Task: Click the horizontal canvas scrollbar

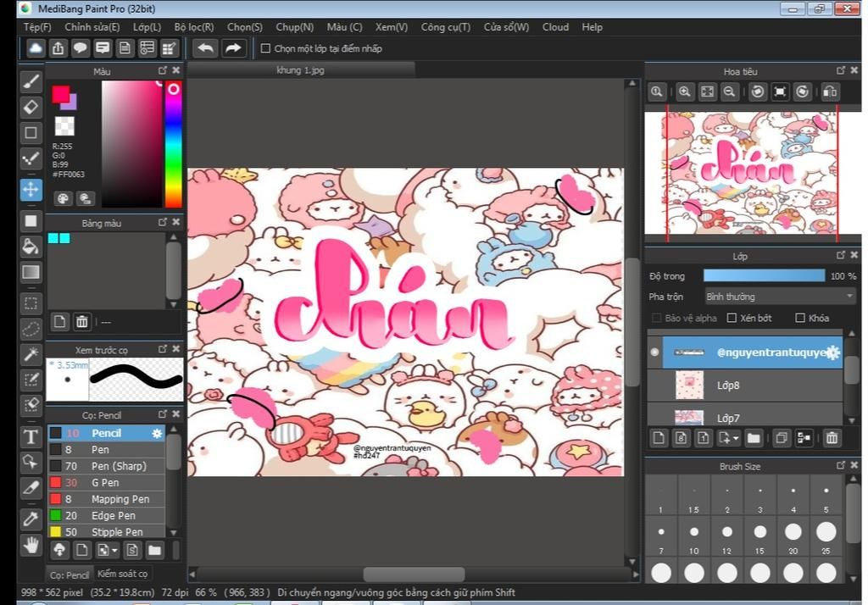Action: point(414,574)
